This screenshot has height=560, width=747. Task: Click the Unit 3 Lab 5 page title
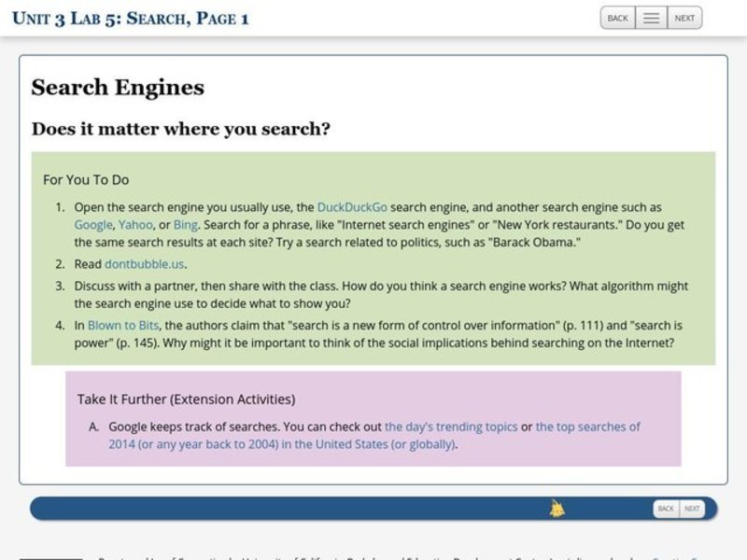(x=131, y=16)
